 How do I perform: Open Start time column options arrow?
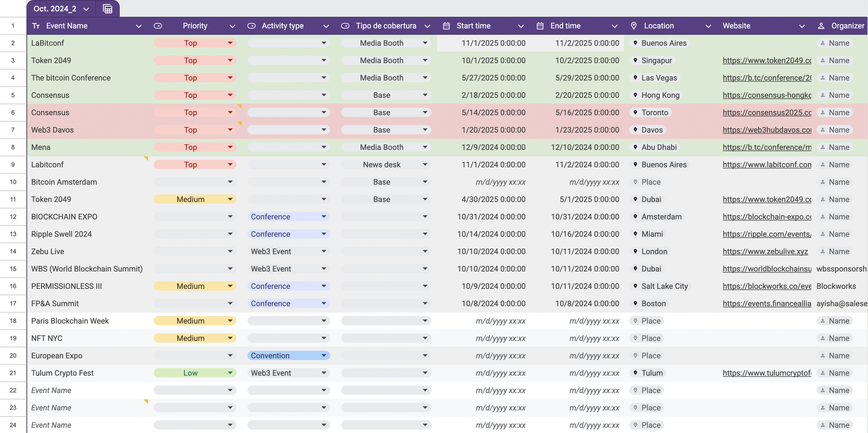click(x=521, y=26)
